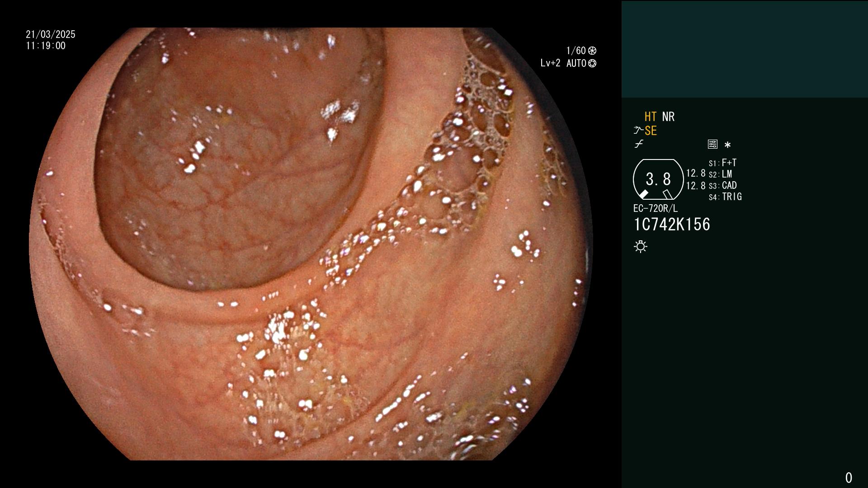Click the S4 TRIG switch assignment
This screenshot has height=488, width=868.
tap(725, 197)
